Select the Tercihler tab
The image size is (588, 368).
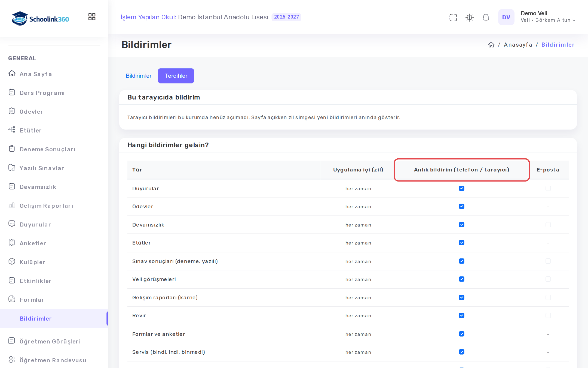click(176, 76)
